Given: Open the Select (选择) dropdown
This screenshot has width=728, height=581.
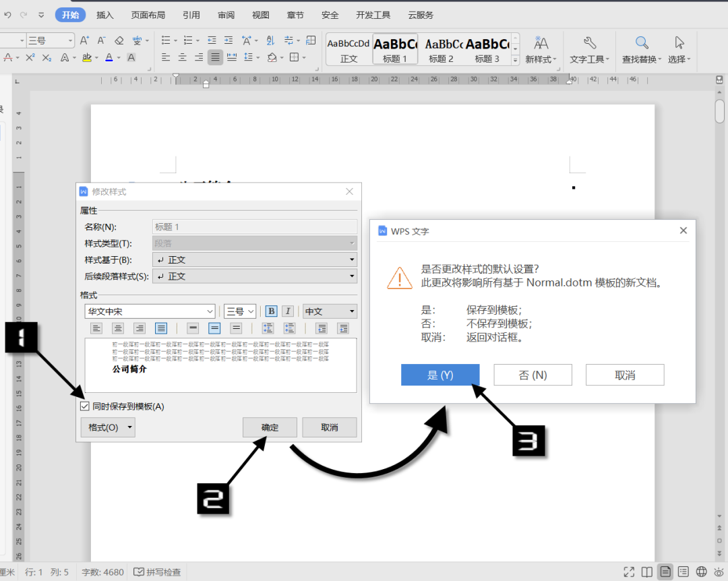Looking at the screenshot, I should (x=679, y=49).
